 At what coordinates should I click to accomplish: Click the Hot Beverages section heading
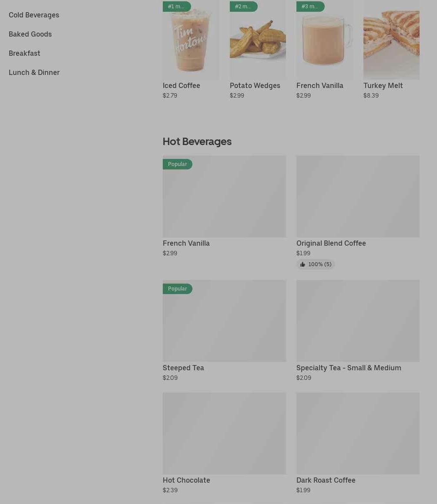click(x=197, y=142)
